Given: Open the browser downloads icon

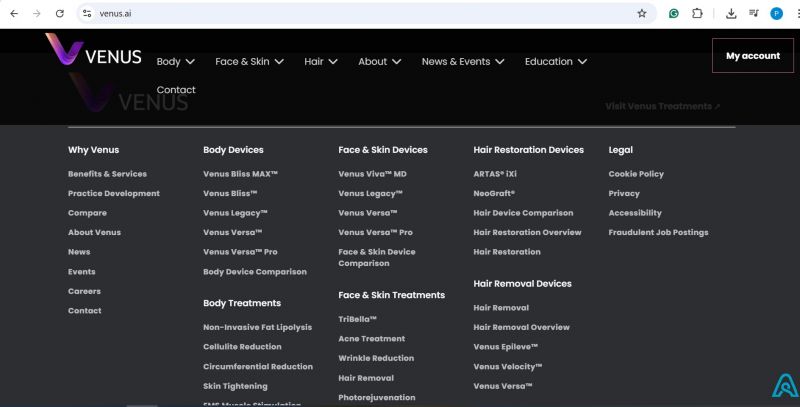Looking at the screenshot, I should [731, 14].
